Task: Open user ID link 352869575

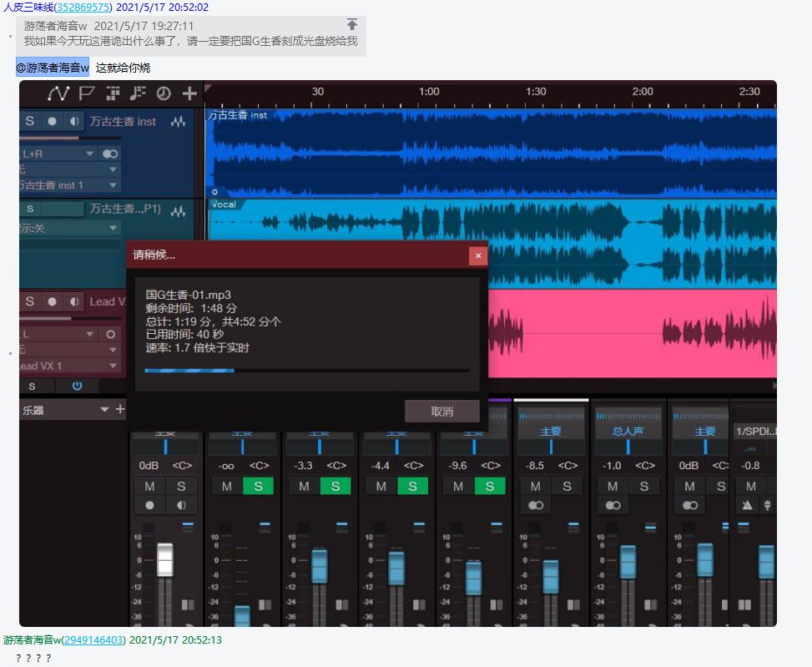Action: pos(83,8)
